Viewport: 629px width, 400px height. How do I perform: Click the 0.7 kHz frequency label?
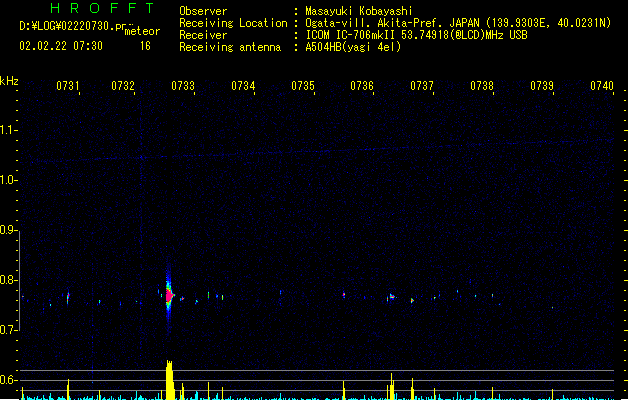coord(8,330)
